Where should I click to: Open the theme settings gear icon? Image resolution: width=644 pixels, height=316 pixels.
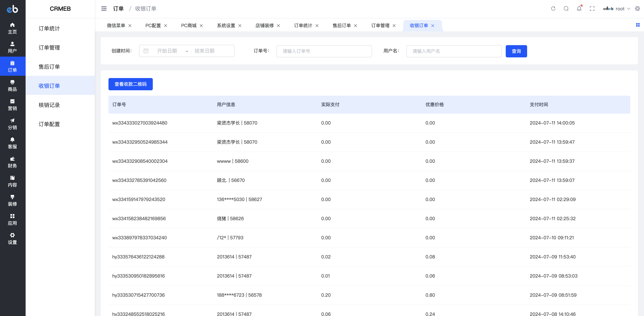[638, 9]
